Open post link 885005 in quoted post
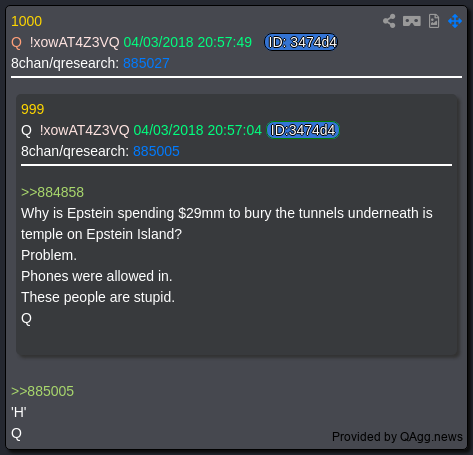This screenshot has width=473, height=455. [156, 151]
